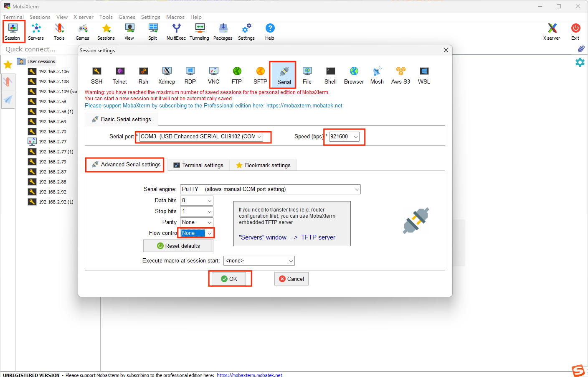This screenshot has height=377, width=588.
Task: Click the yellow star sidebar tab
Action: tap(8, 64)
